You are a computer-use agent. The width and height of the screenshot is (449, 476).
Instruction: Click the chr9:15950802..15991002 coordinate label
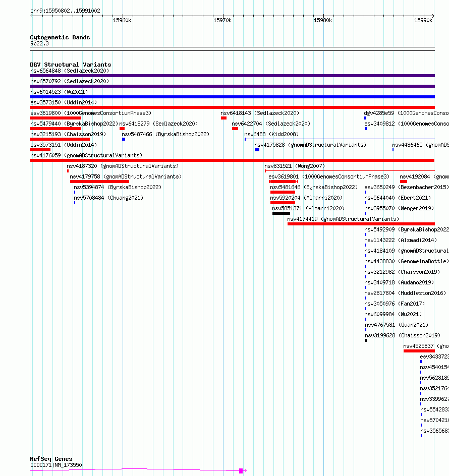point(65,11)
